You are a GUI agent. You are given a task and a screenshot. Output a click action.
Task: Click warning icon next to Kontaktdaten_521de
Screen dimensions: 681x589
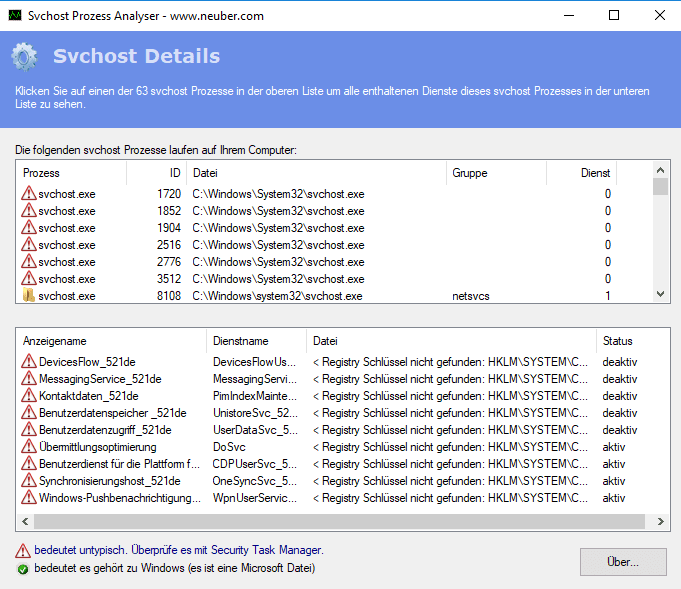28,396
